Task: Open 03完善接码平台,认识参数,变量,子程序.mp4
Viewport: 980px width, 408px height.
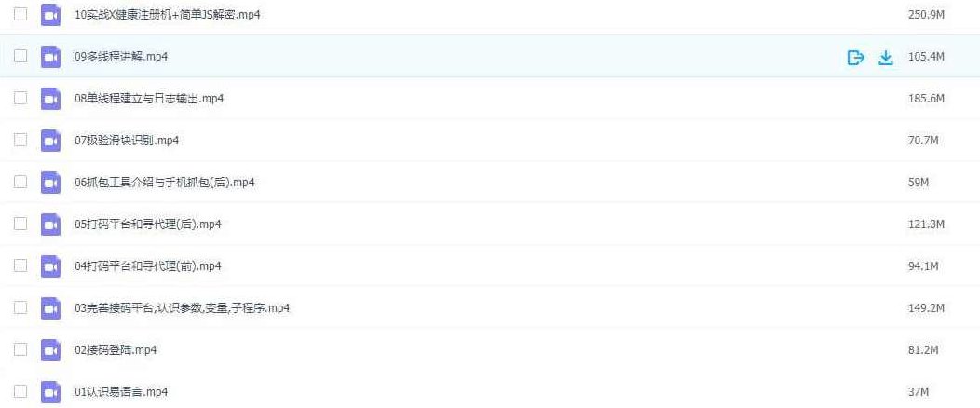Action: [182, 308]
